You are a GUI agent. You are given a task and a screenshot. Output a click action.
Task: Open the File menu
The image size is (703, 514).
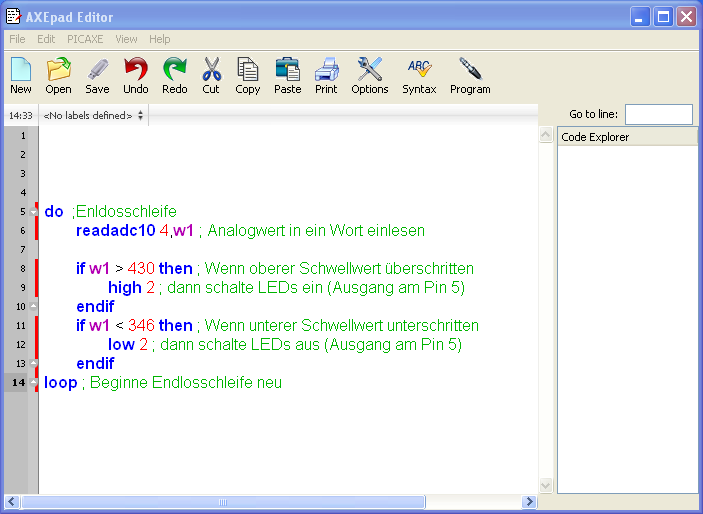point(17,39)
